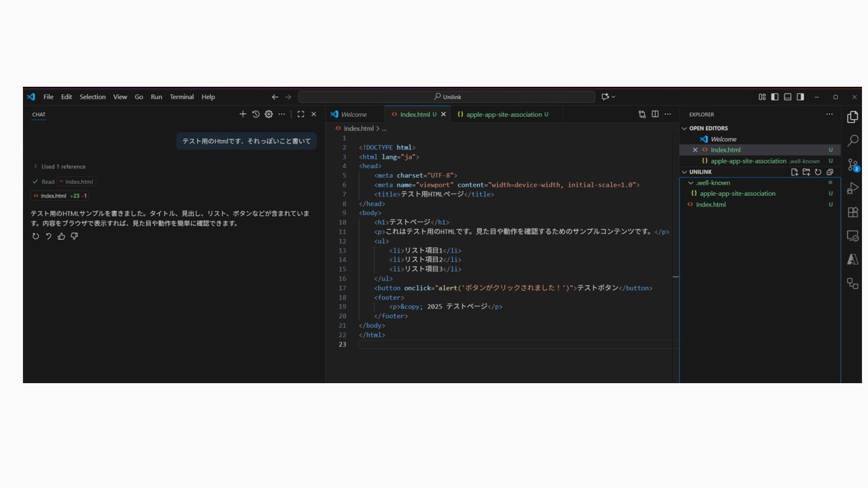Open Source Control with 2 badge

(x=852, y=164)
